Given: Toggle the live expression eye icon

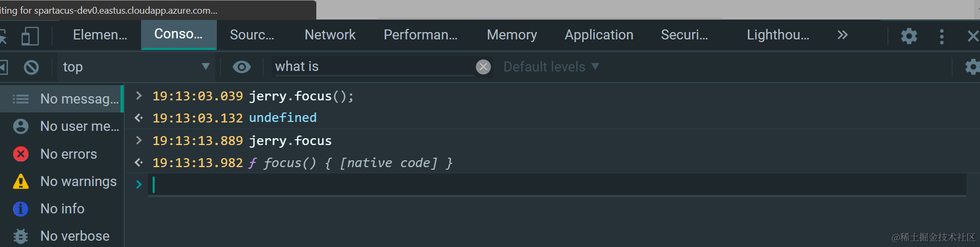Looking at the screenshot, I should pyautogui.click(x=242, y=67).
